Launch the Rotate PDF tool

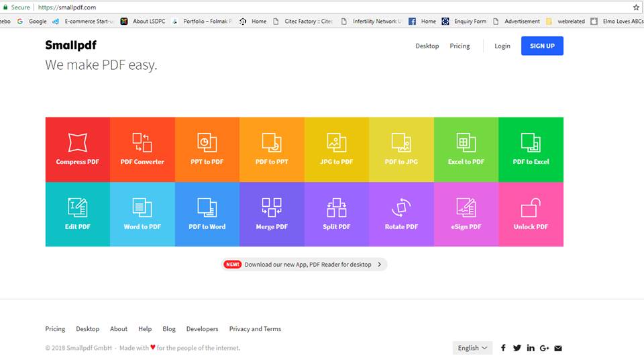click(x=401, y=214)
